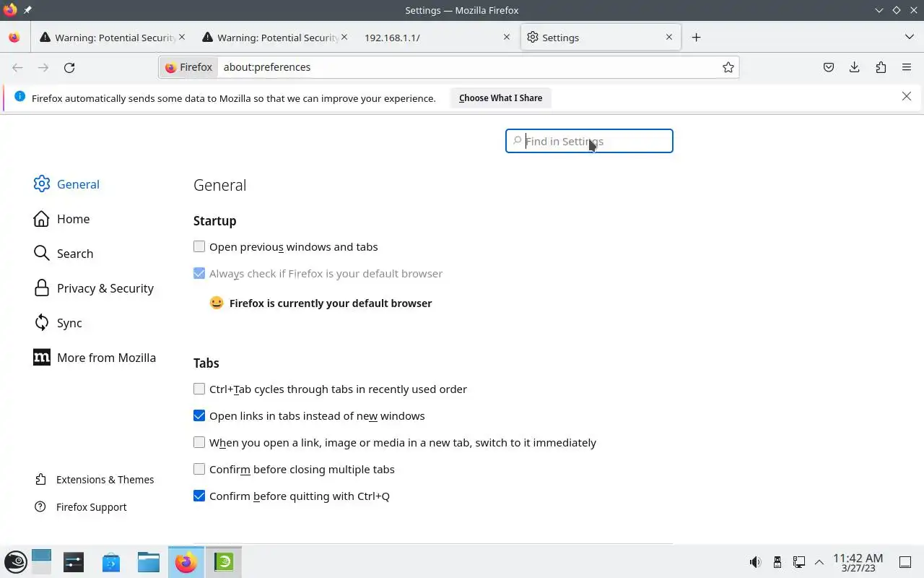Close the first security warning tab
The width and height of the screenshot is (924, 578).
click(182, 37)
